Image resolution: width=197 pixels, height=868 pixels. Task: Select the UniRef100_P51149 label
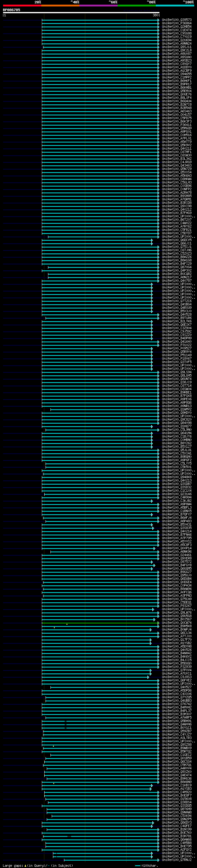[x=177, y=355]
